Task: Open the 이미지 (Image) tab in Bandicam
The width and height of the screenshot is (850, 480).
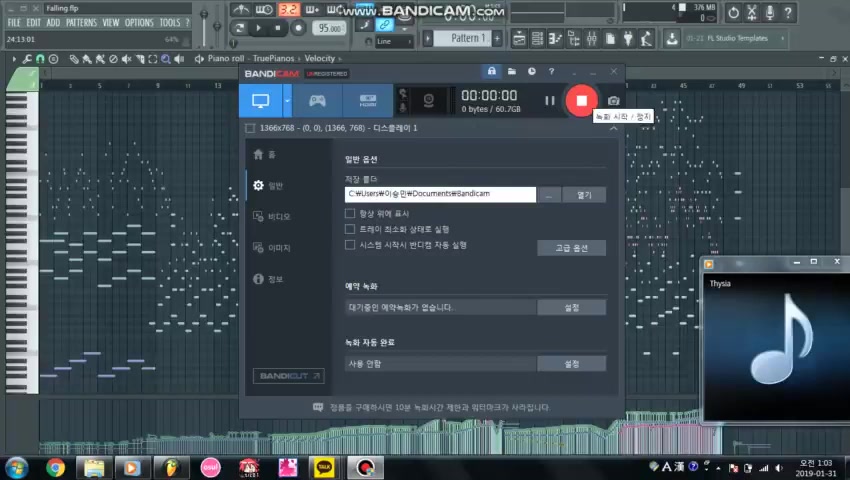Action: [272, 248]
